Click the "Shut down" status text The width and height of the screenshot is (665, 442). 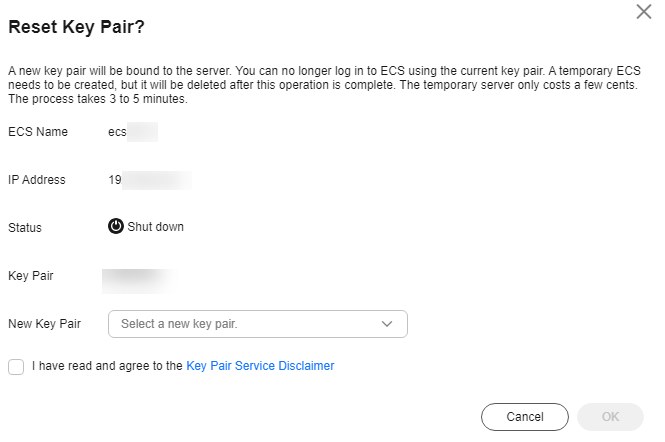click(156, 227)
